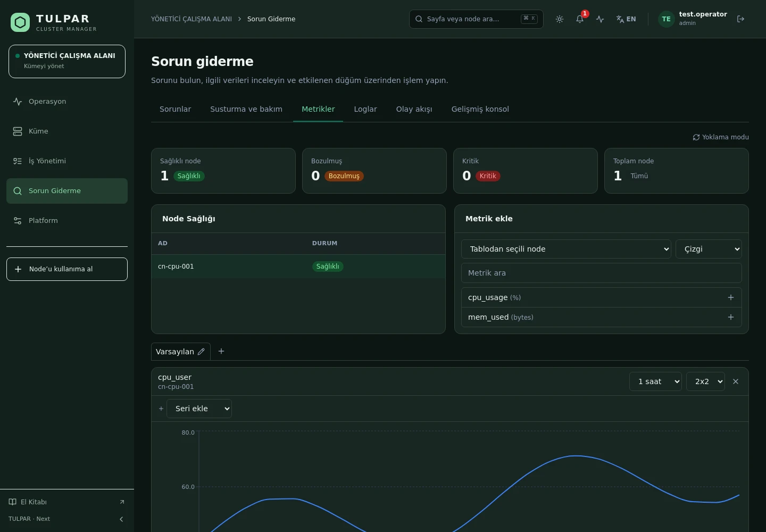Viewport: 766px width, 532px height.
Task: Open the 1 saat time range dropdown
Action: [x=655, y=381]
